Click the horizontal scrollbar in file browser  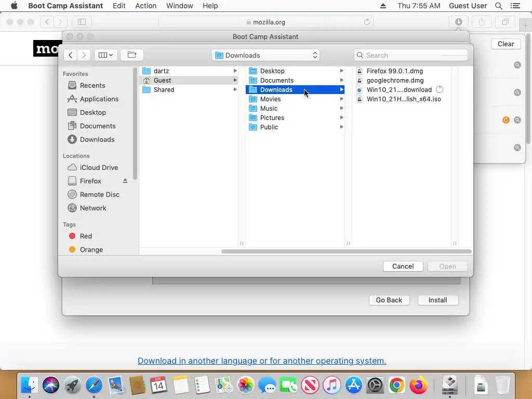pos(347,251)
